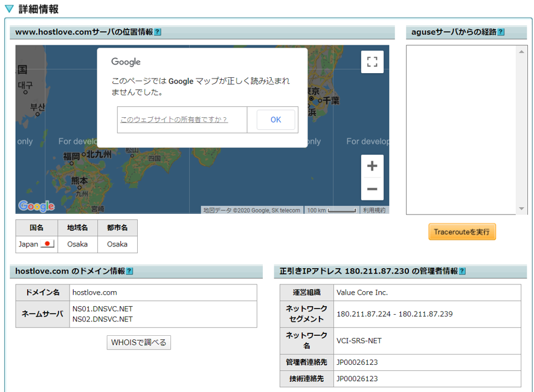Viewport: 534px width, 392px height.
Task: Select NS01.DNSVC.NET name server text
Action: (x=103, y=309)
